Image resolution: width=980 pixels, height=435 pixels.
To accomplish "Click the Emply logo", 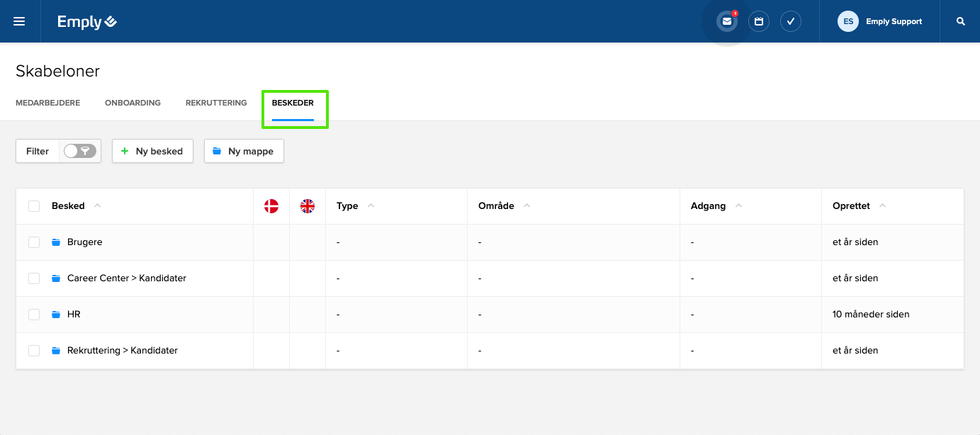I will click(87, 22).
